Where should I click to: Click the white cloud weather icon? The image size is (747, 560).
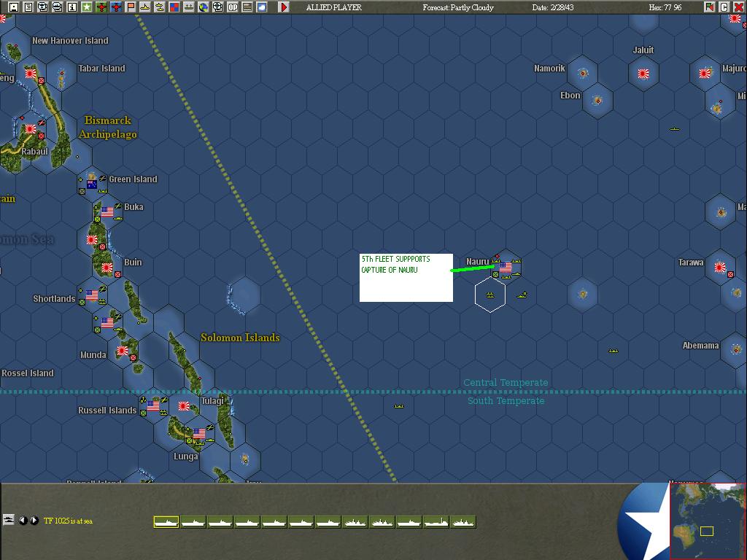(262, 7)
